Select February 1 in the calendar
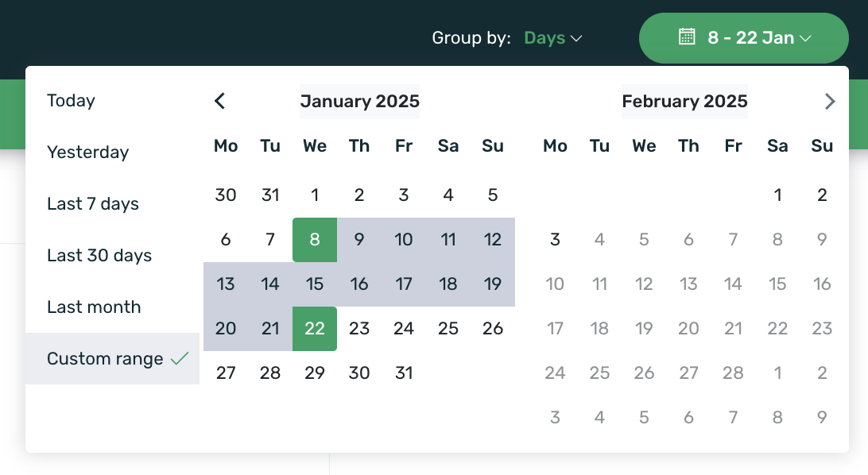 click(777, 195)
